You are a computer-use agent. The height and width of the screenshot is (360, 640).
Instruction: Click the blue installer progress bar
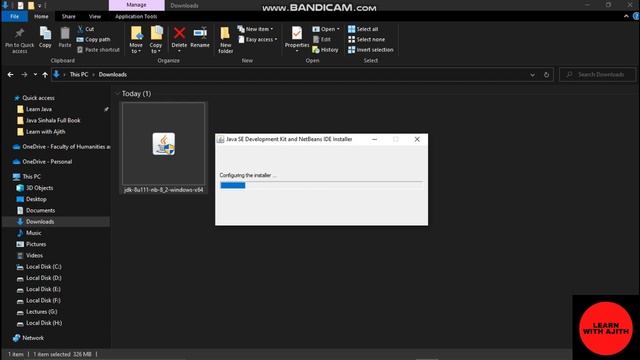tap(233, 185)
